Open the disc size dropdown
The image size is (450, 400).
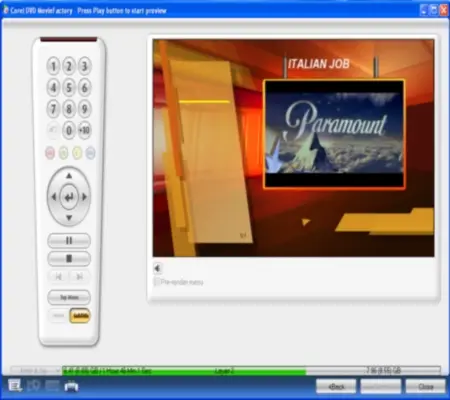36,370
